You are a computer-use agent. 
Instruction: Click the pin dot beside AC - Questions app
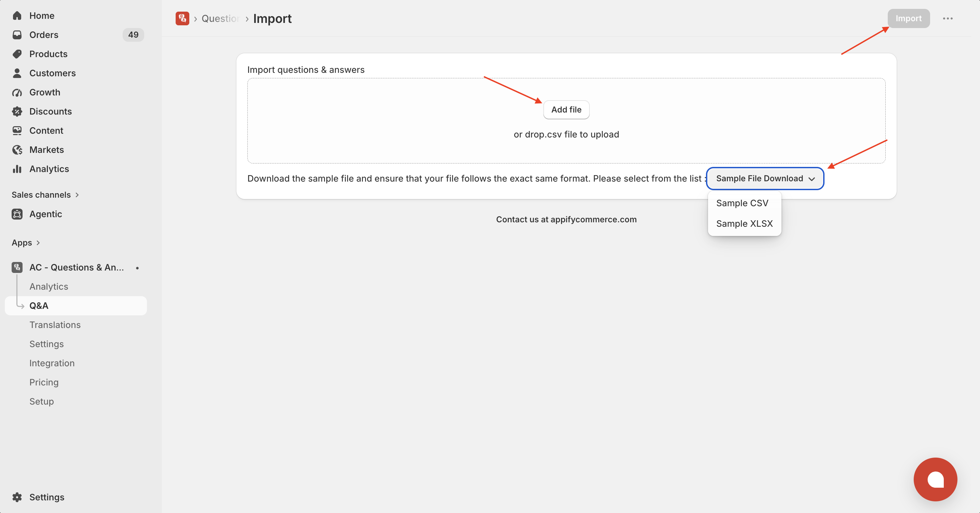point(137,268)
